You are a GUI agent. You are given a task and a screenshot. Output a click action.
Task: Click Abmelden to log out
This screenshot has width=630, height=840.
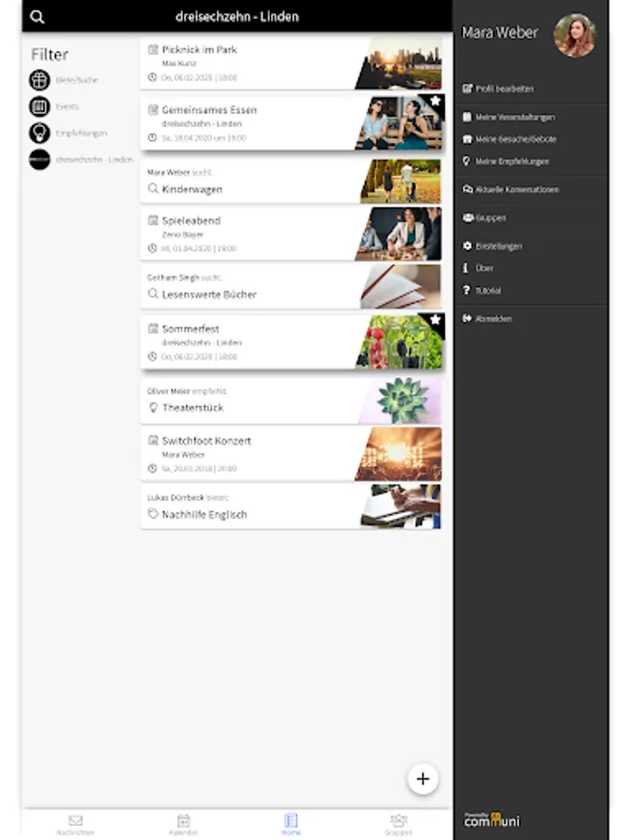coord(487,319)
